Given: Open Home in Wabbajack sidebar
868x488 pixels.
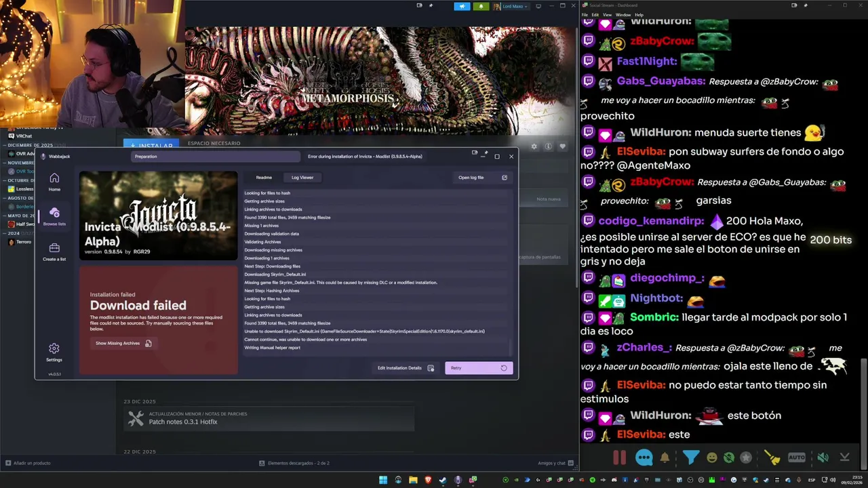Looking at the screenshot, I should [54, 182].
